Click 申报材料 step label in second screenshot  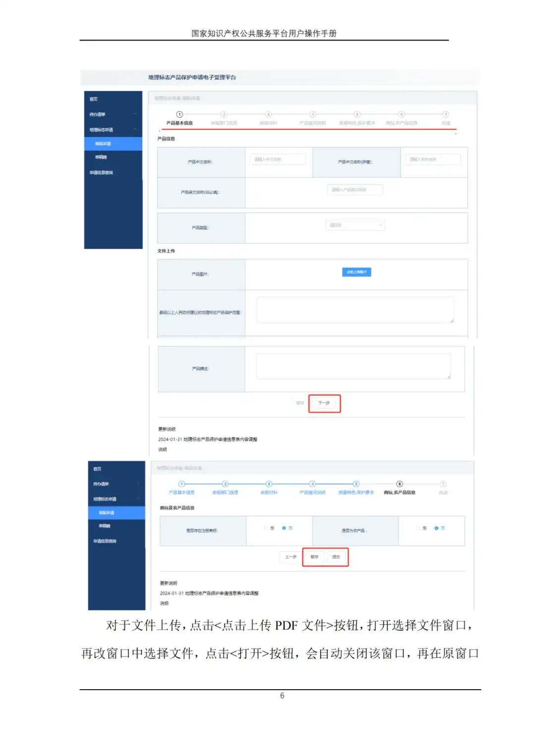(269, 493)
